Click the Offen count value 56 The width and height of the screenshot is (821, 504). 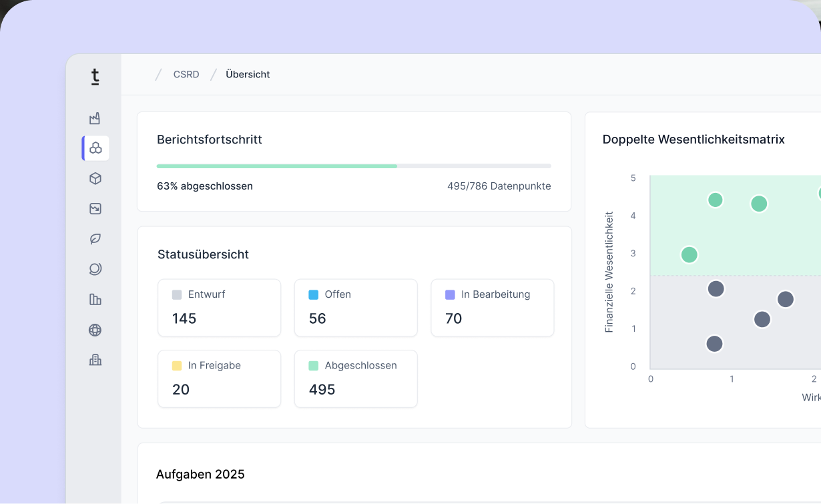pos(317,318)
